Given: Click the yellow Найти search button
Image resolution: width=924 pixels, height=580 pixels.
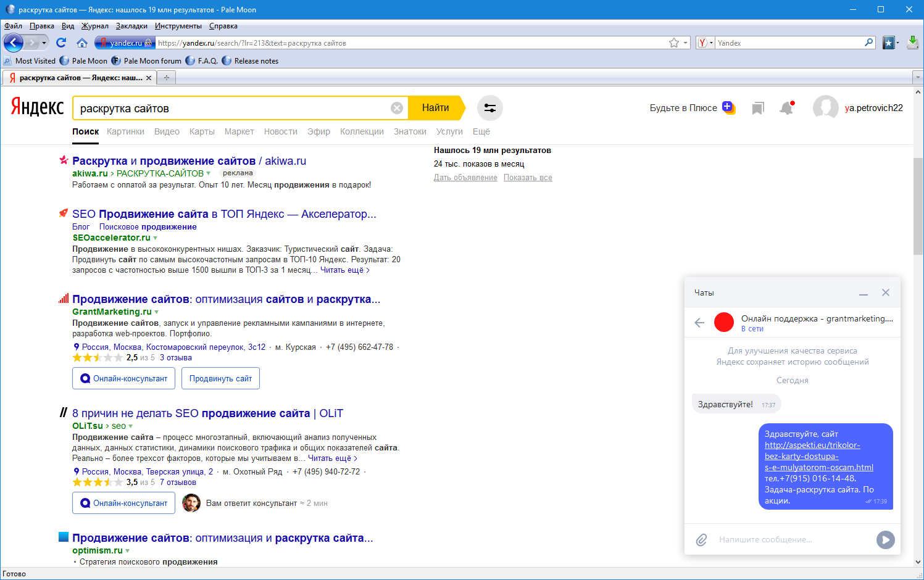Looking at the screenshot, I should click(436, 108).
